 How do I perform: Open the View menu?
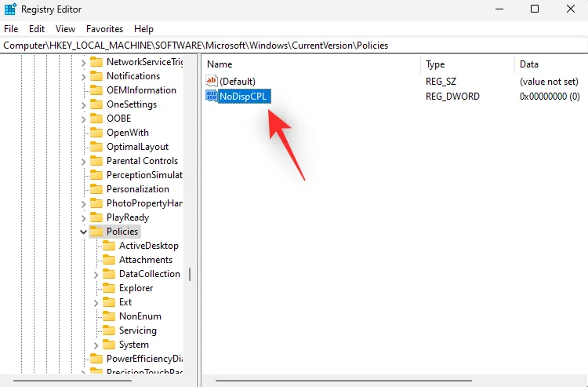pyautogui.click(x=65, y=29)
